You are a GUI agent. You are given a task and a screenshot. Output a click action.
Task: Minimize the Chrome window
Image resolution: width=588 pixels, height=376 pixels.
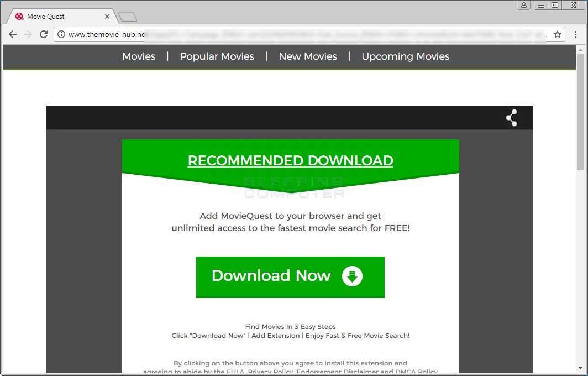coord(540,6)
